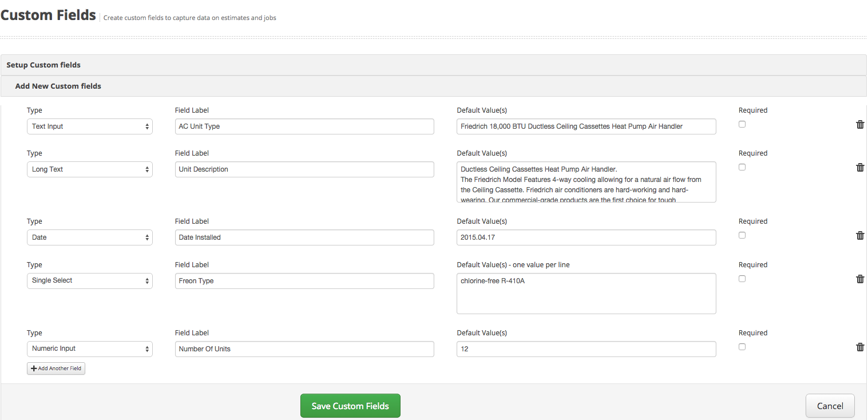Focus the Number Of Units label field
Image resolution: width=868 pixels, height=420 pixels.
[x=304, y=349]
